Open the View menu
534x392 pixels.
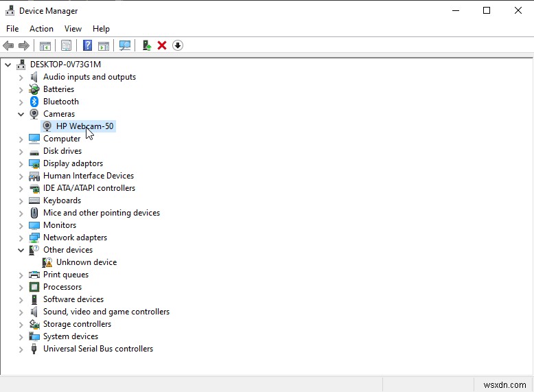[73, 29]
